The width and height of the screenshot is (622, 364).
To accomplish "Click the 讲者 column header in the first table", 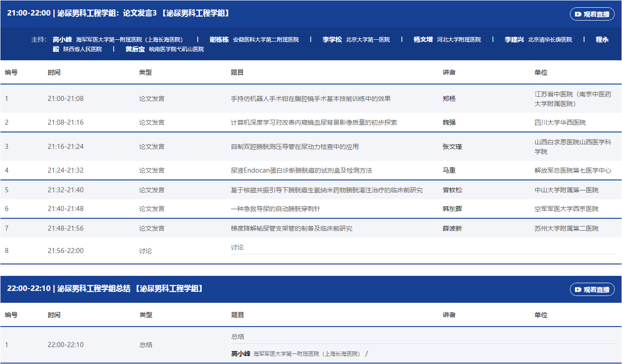I will 449,72.
